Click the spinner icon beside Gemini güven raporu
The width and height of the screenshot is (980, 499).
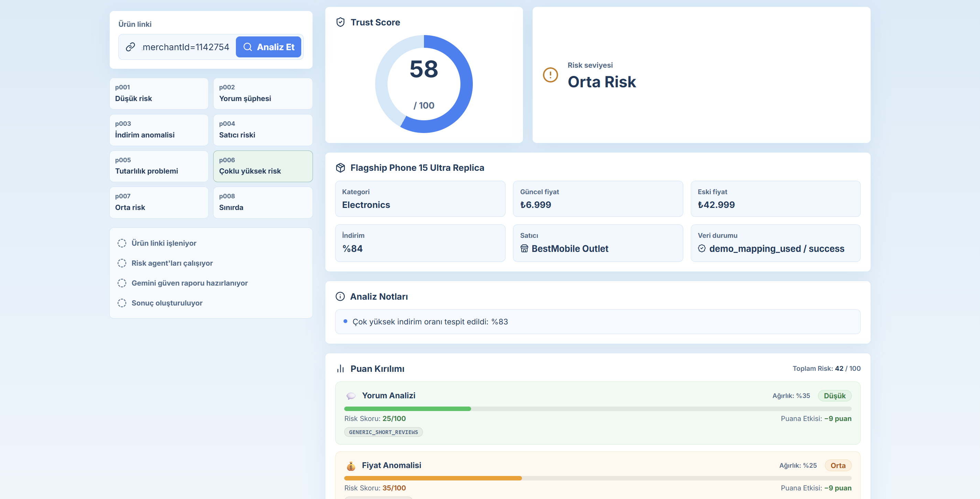point(122,283)
